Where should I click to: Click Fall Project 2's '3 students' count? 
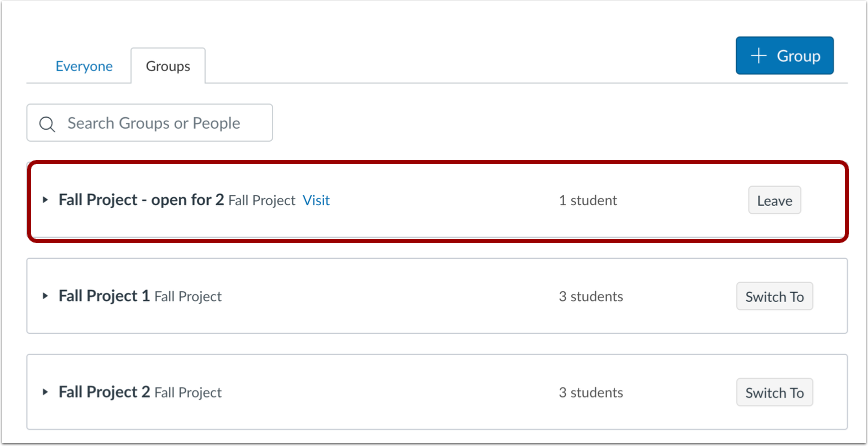pos(591,392)
